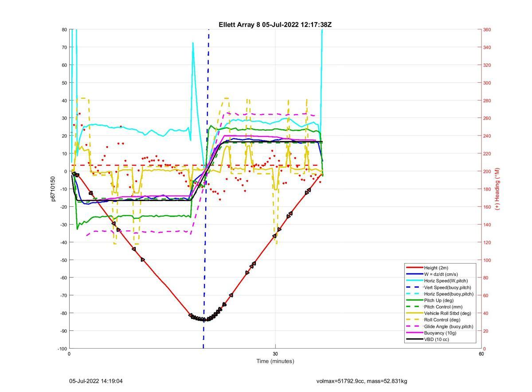Click the right heading axis tick '200'
This screenshot has width=532, height=392.
point(487,171)
